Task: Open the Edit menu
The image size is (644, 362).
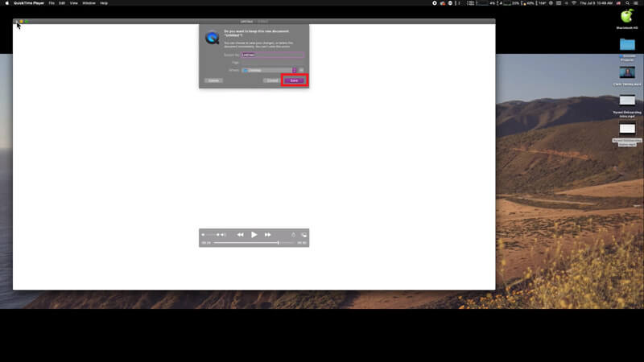Action: tap(62, 3)
